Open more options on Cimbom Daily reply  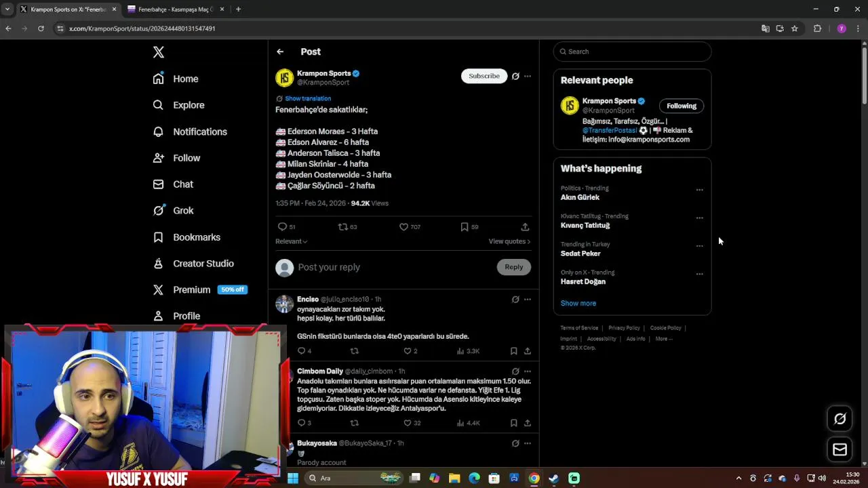pos(528,371)
